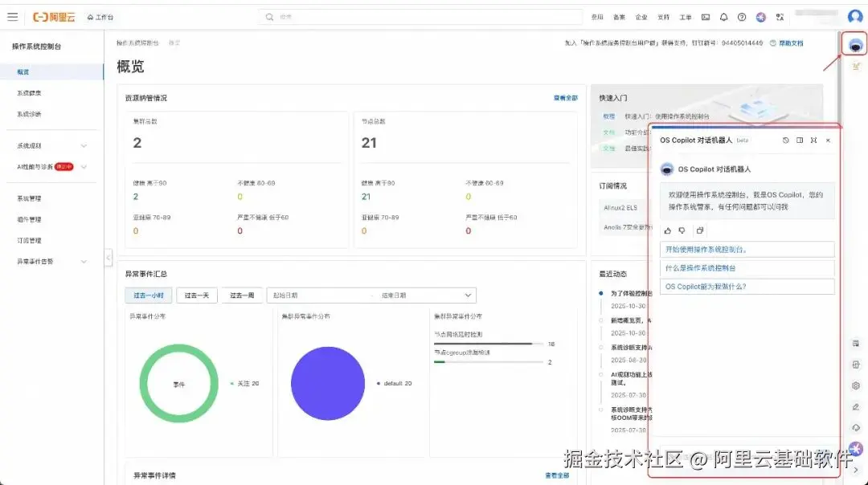Click the 阿里云 logo
Image resolution: width=868 pixels, height=485 pixels.
[x=54, y=17]
